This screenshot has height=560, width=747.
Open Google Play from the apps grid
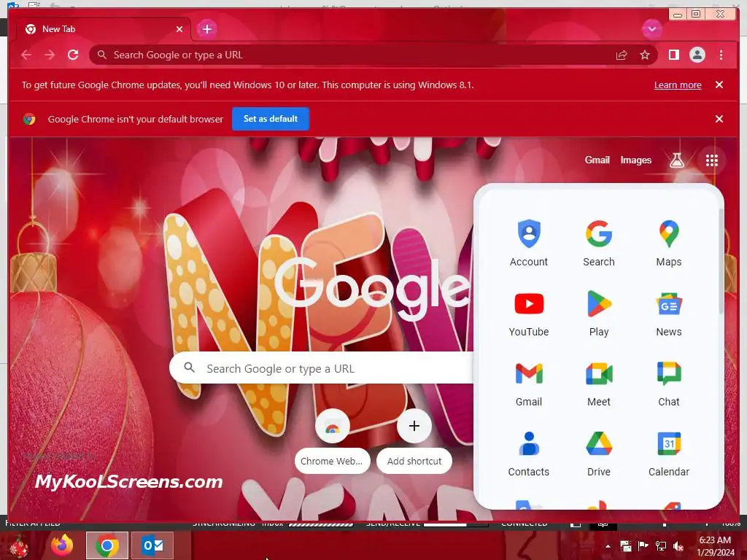599,313
